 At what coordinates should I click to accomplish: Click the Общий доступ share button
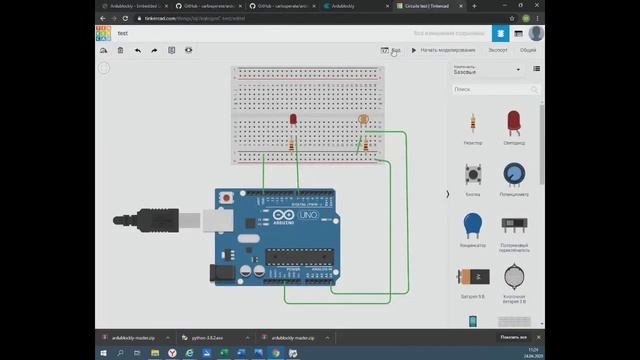tap(528, 50)
